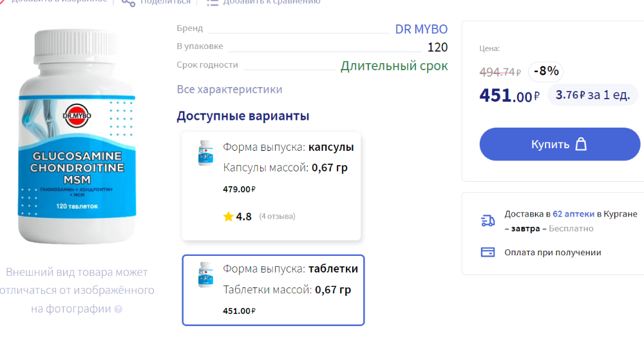Image resolution: width=644 pixels, height=348 pixels.
Task: Click the 62 аптеки link
Action: click(573, 214)
